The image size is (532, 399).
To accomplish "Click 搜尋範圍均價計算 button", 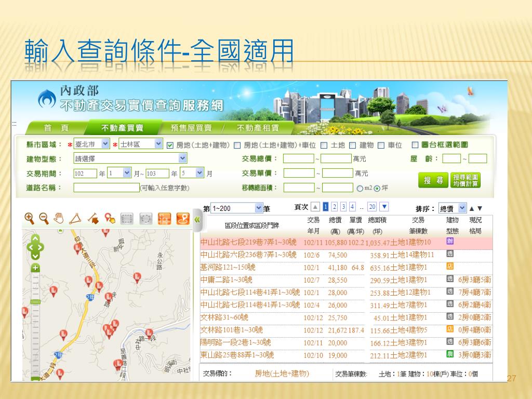I will (465, 180).
